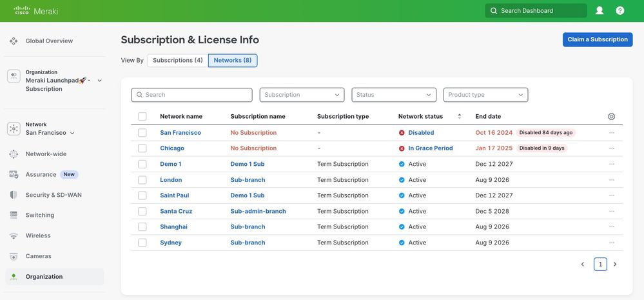Open the Wireless sidebar section
The image size is (644, 300).
37,236
